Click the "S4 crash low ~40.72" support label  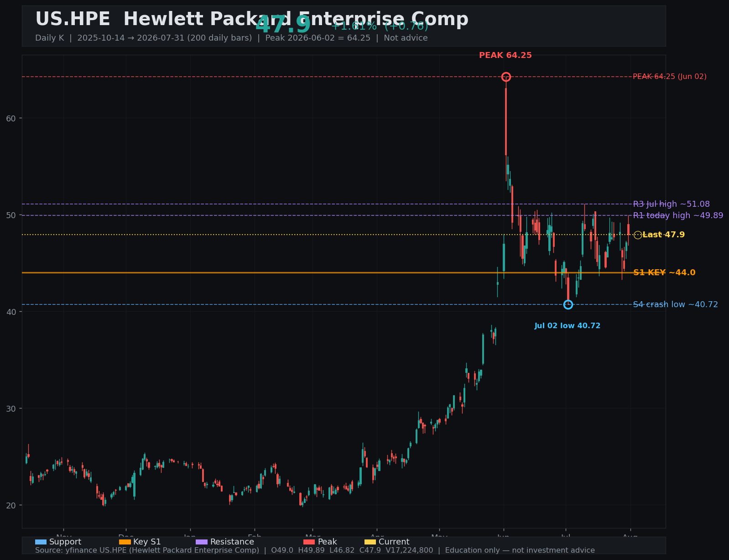pyautogui.click(x=676, y=304)
